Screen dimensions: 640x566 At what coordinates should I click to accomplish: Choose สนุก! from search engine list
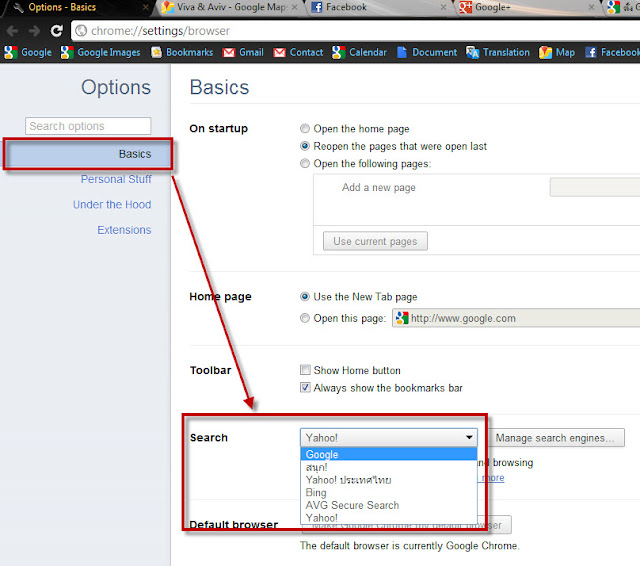389,467
